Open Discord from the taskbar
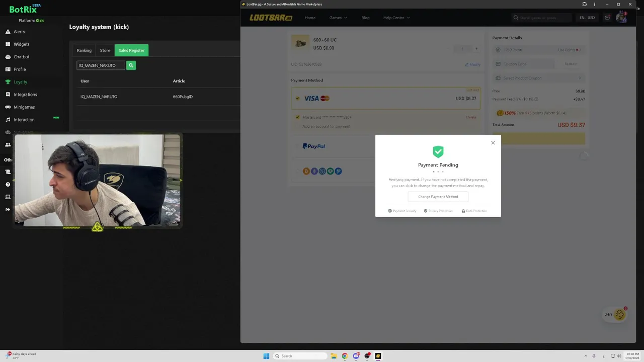Screen dimensions: 644x362 pyautogui.click(x=356, y=356)
